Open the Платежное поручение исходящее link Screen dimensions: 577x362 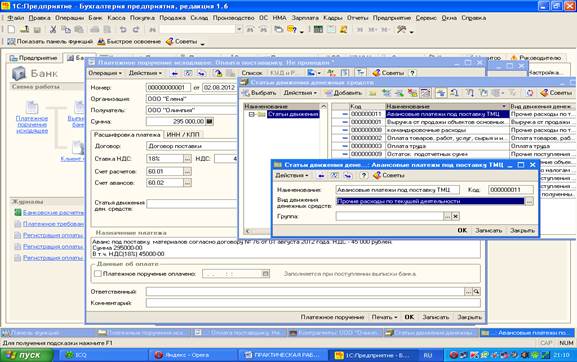point(32,124)
